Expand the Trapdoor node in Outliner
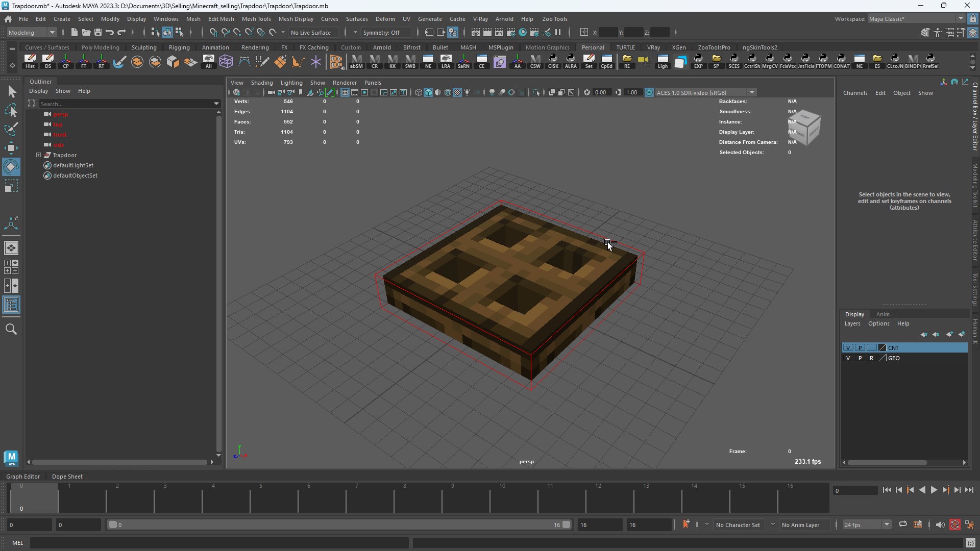 click(38, 155)
